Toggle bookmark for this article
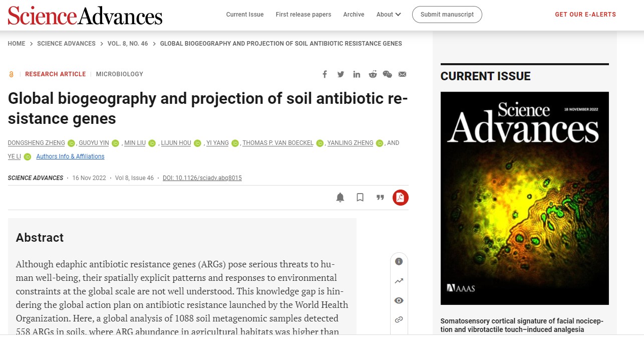Image resolution: width=644 pixels, height=338 pixels. pyautogui.click(x=360, y=198)
